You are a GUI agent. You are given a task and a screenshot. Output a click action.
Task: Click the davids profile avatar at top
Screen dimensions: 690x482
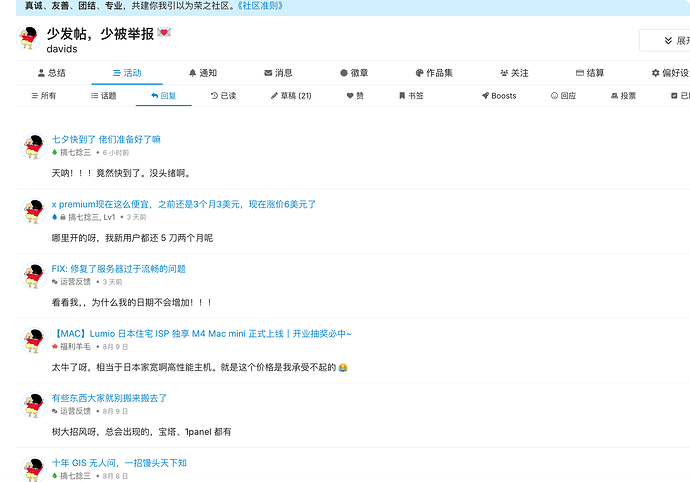click(x=29, y=38)
